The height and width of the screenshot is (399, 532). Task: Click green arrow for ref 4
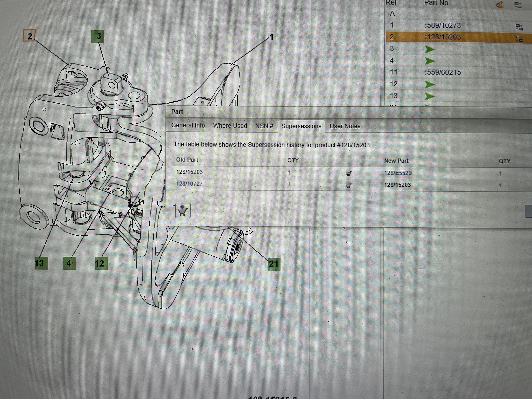coord(430,61)
